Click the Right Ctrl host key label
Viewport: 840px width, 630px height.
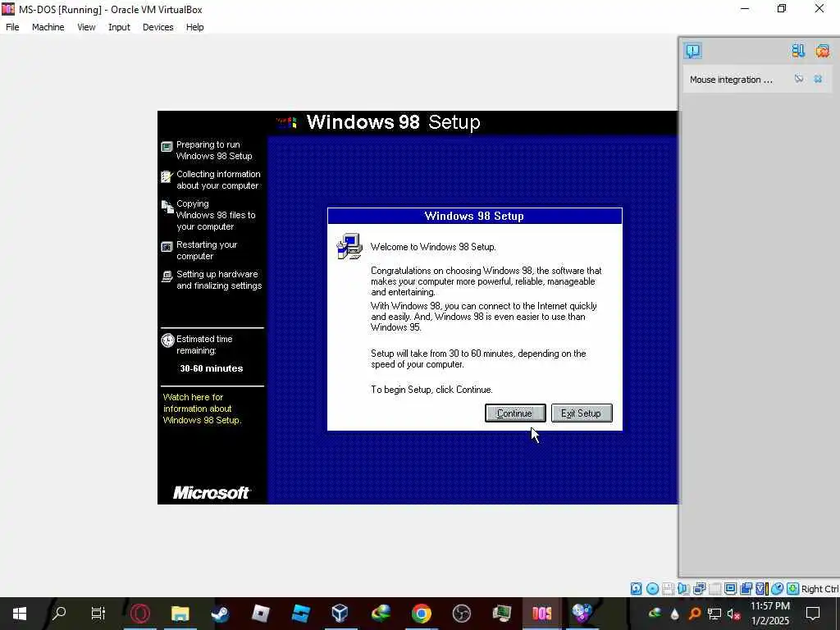pos(819,589)
